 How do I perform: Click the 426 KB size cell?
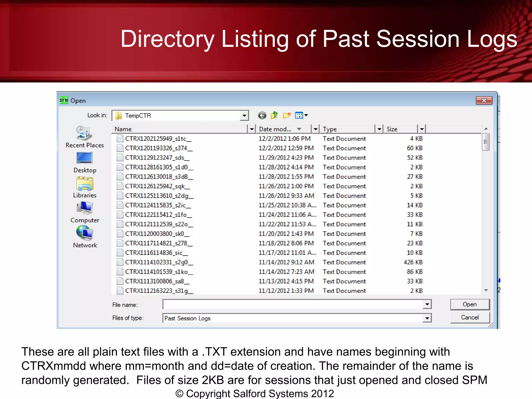tap(413, 262)
